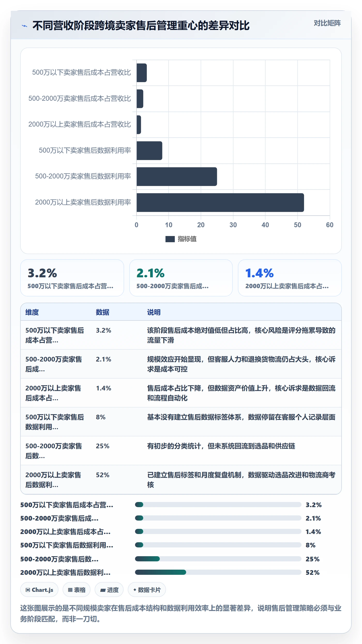Click the chart bar for 500万以下卖家售后成本占营收比
Screen dimensions: 362x644
[x=142, y=73]
